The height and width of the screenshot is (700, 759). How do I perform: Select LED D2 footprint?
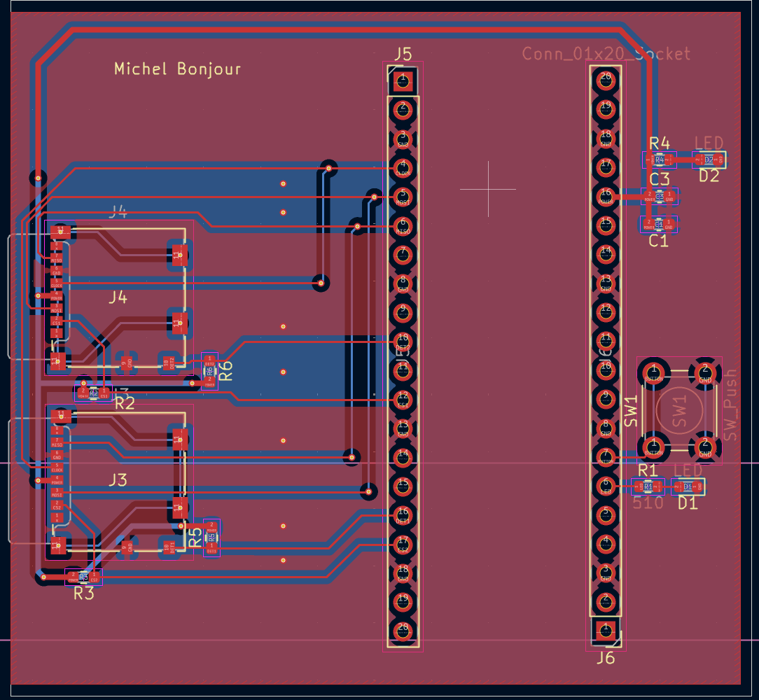(709, 160)
